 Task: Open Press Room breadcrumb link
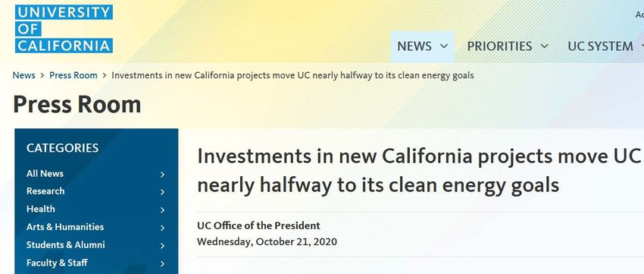coord(73,75)
